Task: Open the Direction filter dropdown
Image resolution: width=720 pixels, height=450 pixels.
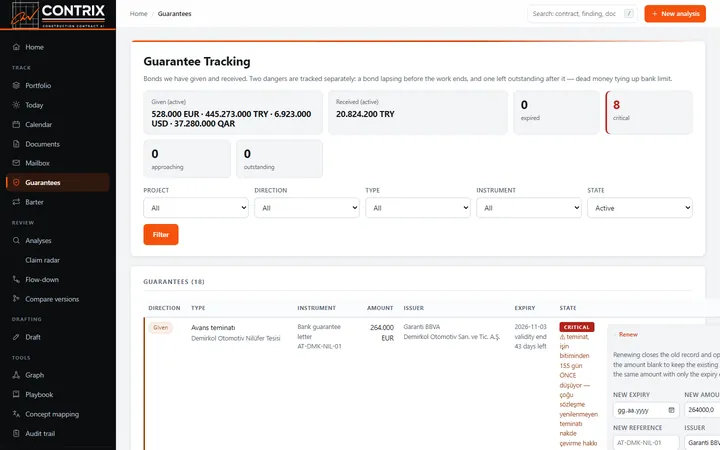Action: (x=307, y=208)
